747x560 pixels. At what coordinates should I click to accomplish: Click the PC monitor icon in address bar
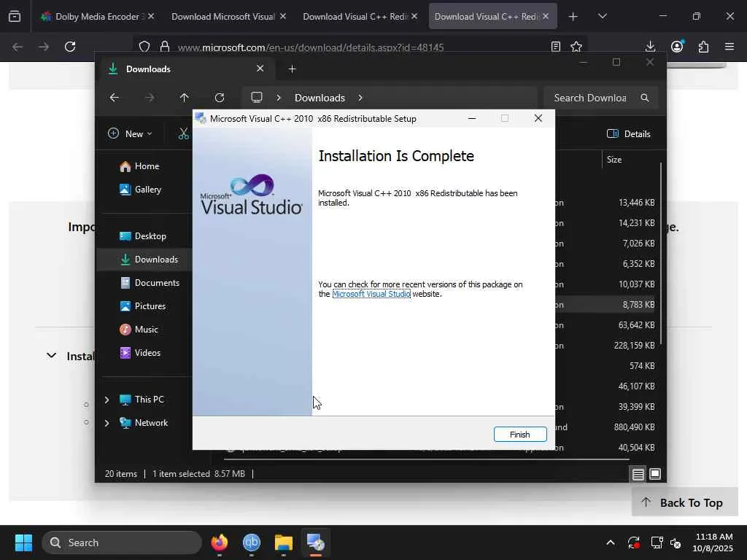257,98
